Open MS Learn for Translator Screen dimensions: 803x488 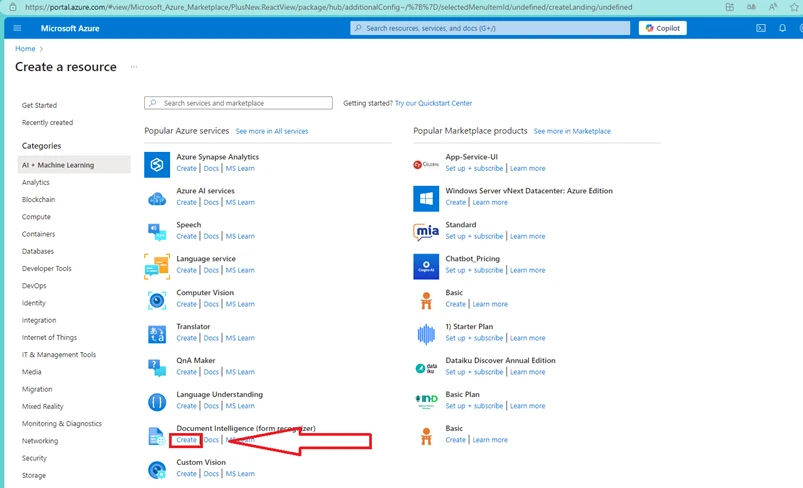tap(240, 338)
